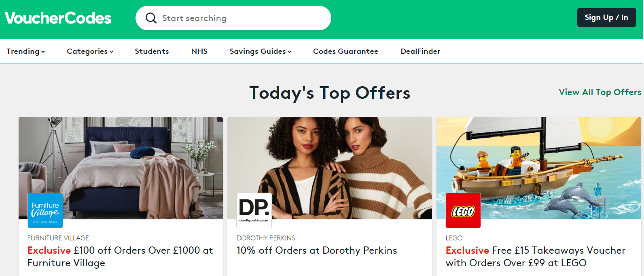
Task: Open the Furniture Village brand logo
Action: pyautogui.click(x=45, y=210)
